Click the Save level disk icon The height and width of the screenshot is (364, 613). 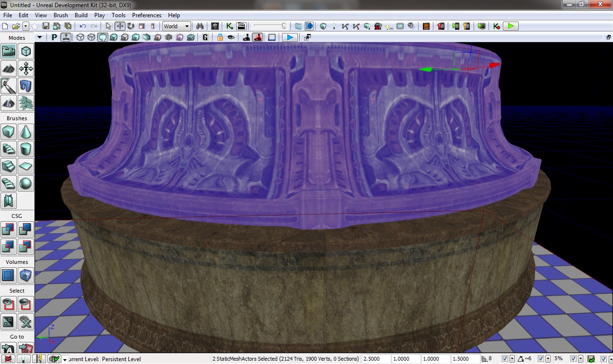[x=46, y=26]
